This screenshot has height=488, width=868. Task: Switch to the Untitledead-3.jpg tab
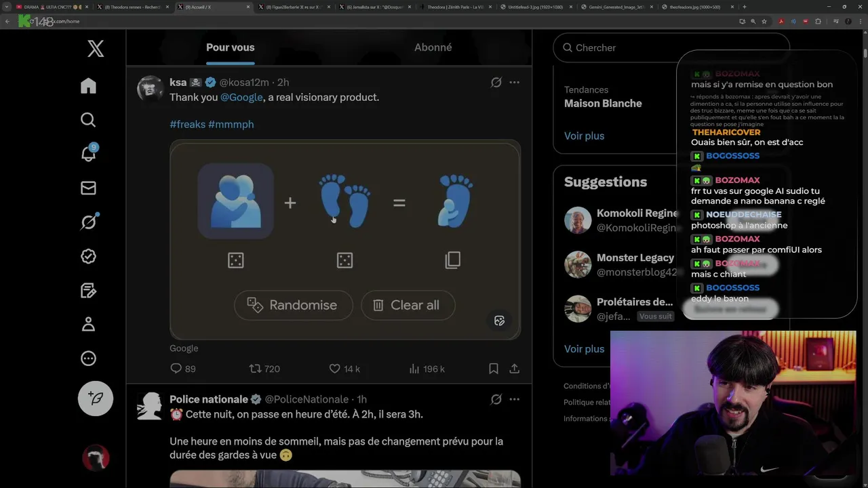pos(535,7)
